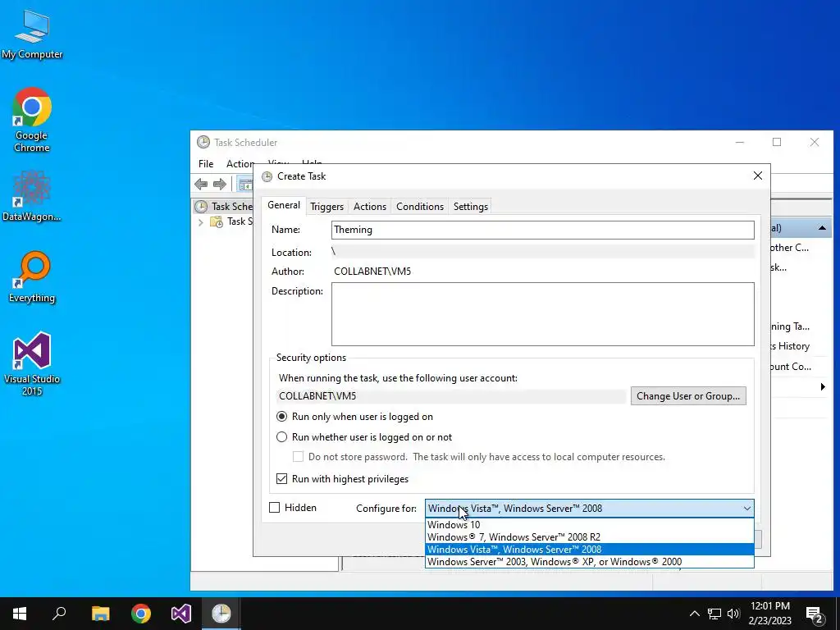Screen dimensions: 840x630
Task: Click the network tray icon
Action: click(714, 614)
